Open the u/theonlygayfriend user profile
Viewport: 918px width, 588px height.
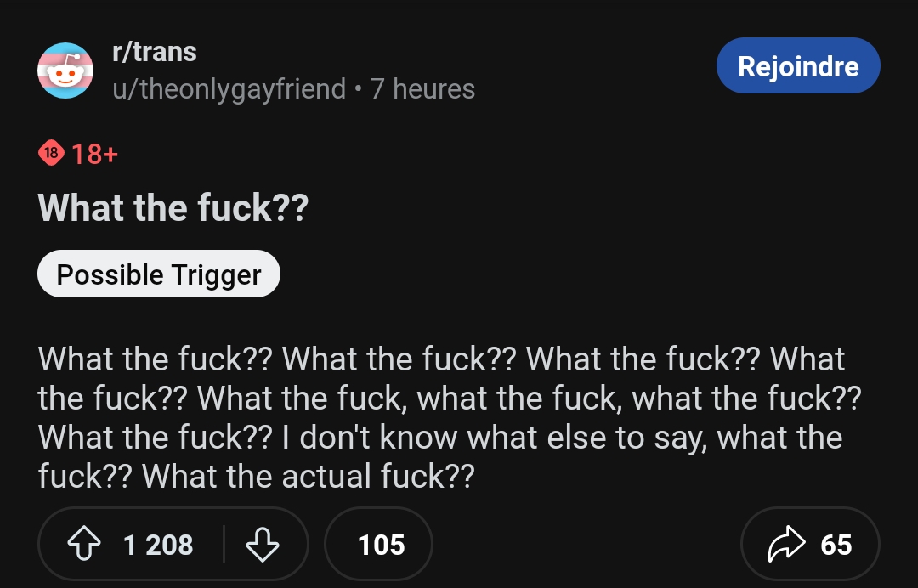tap(229, 88)
